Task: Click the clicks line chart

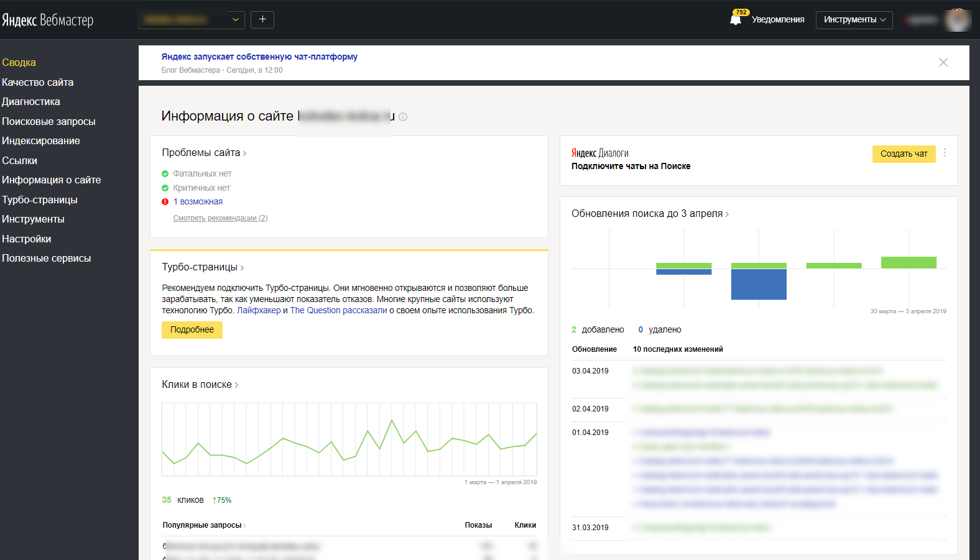Action: (x=349, y=439)
